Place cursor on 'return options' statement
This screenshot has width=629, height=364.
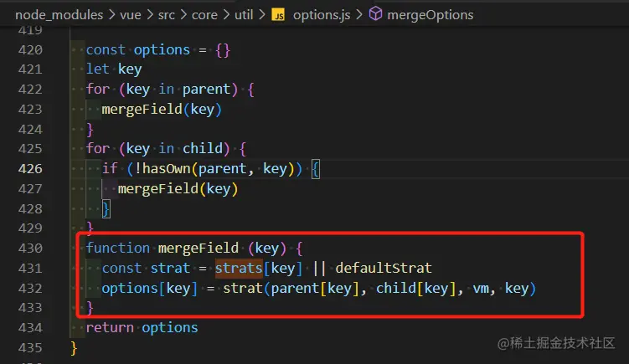pos(142,327)
